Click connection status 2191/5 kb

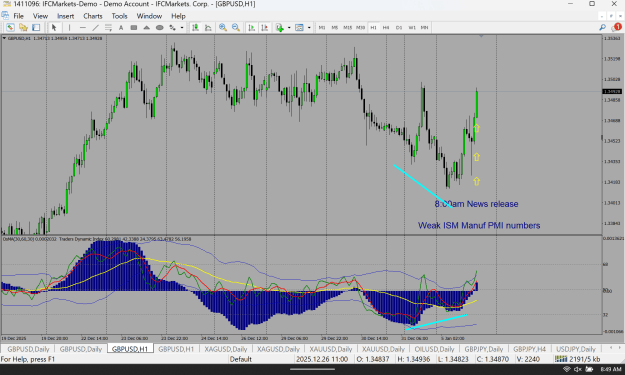[x=577, y=359]
